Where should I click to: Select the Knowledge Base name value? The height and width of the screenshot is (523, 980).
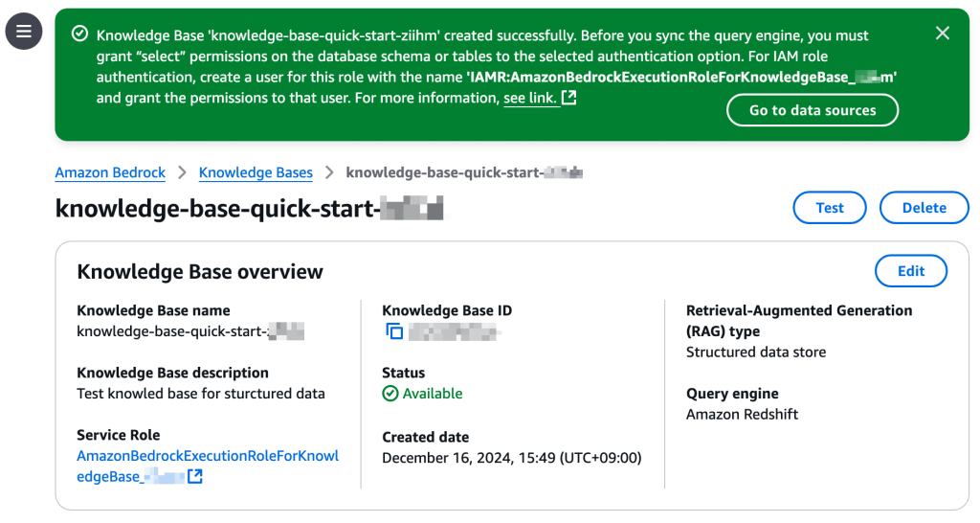point(190,330)
